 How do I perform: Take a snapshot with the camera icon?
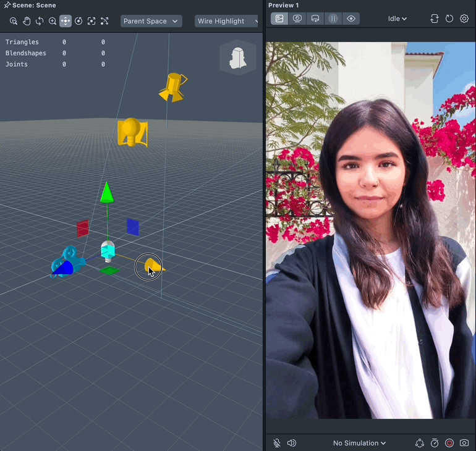(x=464, y=443)
